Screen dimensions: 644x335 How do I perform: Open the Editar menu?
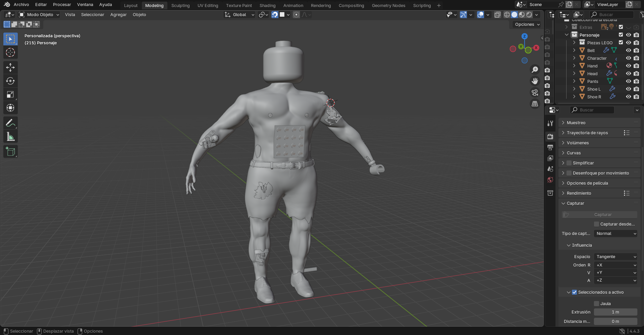coord(41,5)
